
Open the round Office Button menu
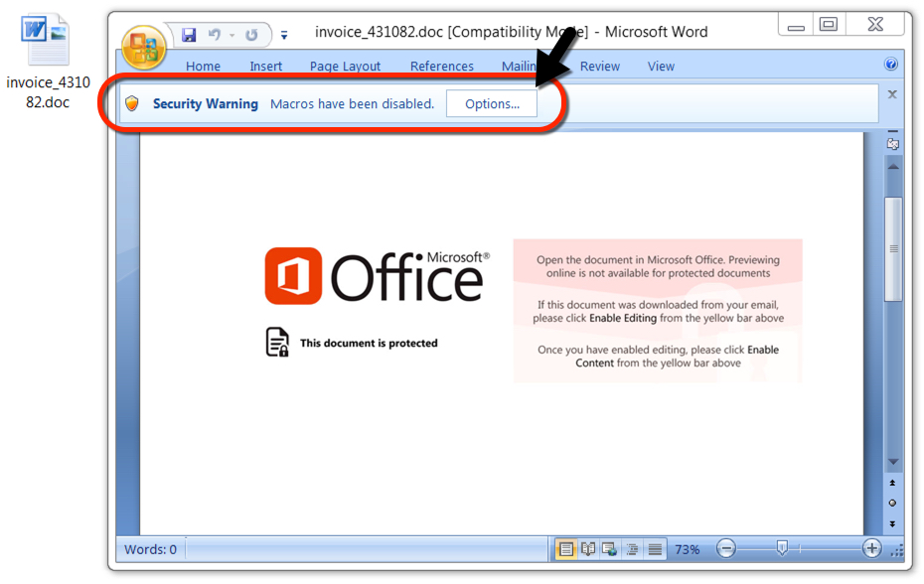click(143, 48)
